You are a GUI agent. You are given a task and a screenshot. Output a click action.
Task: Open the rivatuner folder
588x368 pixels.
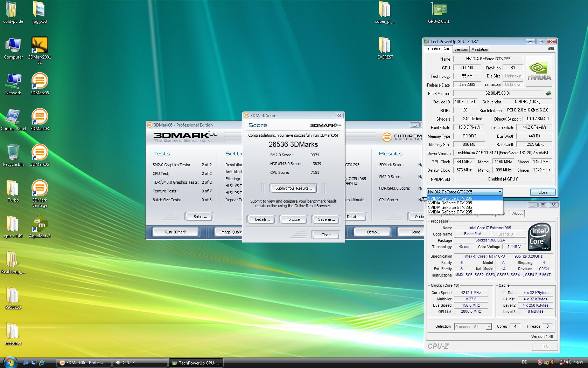13,334
